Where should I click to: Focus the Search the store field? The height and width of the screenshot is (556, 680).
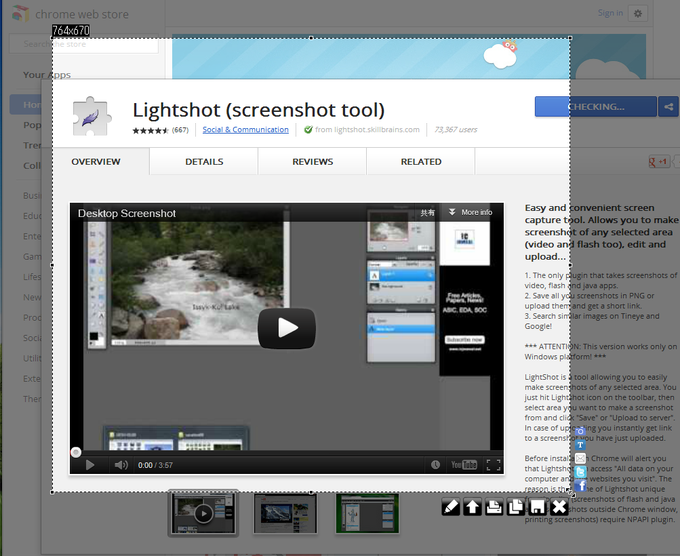pyautogui.click(x=84, y=44)
